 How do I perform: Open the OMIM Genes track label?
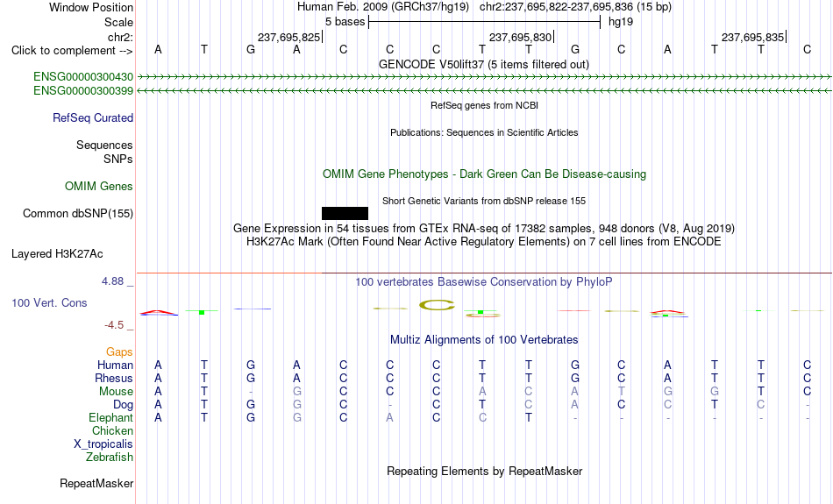pyautogui.click(x=98, y=187)
